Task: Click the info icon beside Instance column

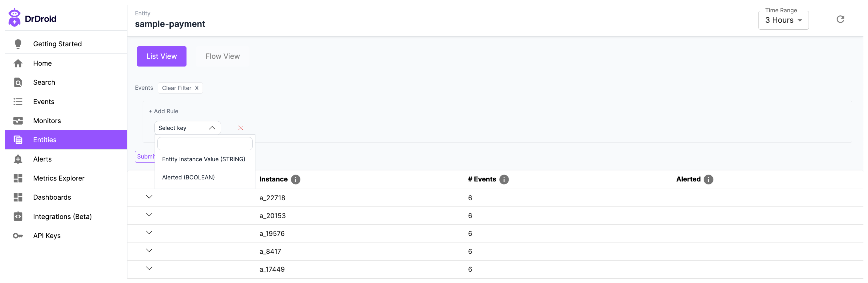Action: pos(296,179)
